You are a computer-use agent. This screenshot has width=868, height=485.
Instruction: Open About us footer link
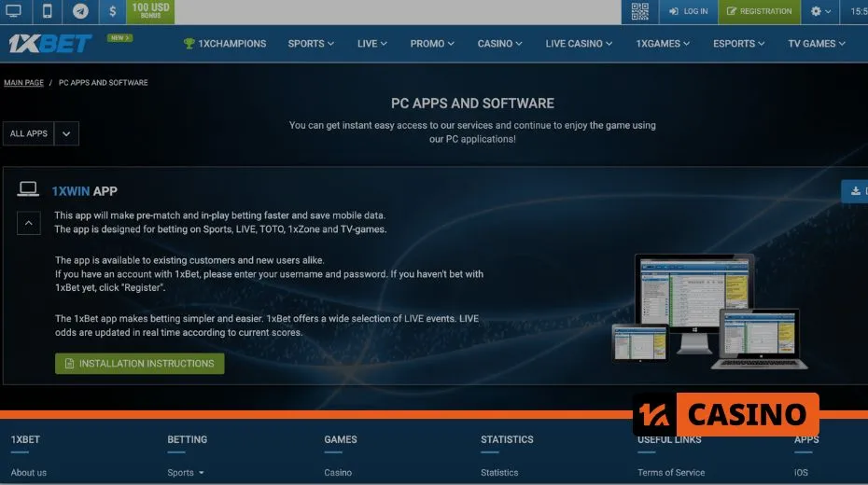(29, 472)
